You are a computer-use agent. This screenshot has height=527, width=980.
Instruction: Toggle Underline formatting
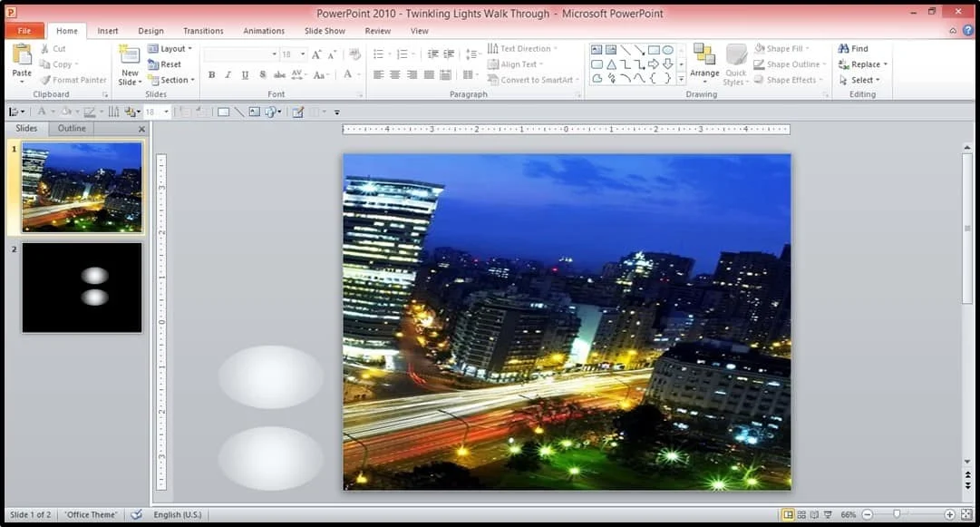click(x=245, y=75)
